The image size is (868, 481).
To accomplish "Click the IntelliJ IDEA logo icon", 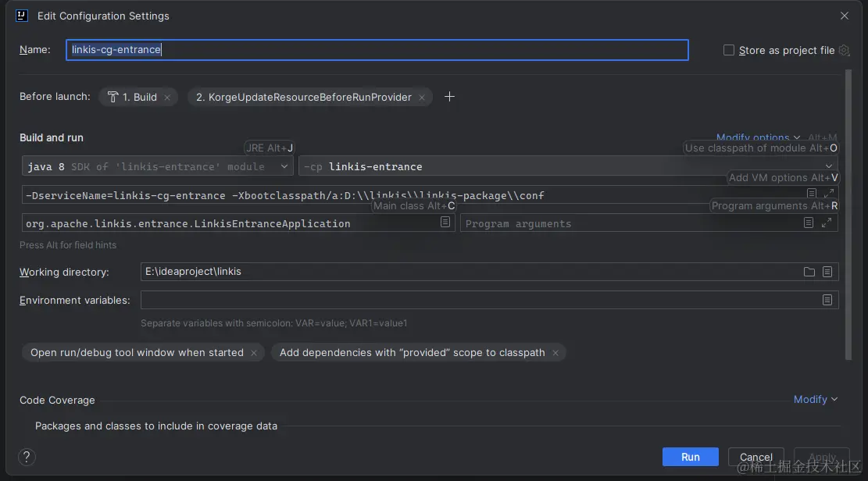I will tap(22, 16).
